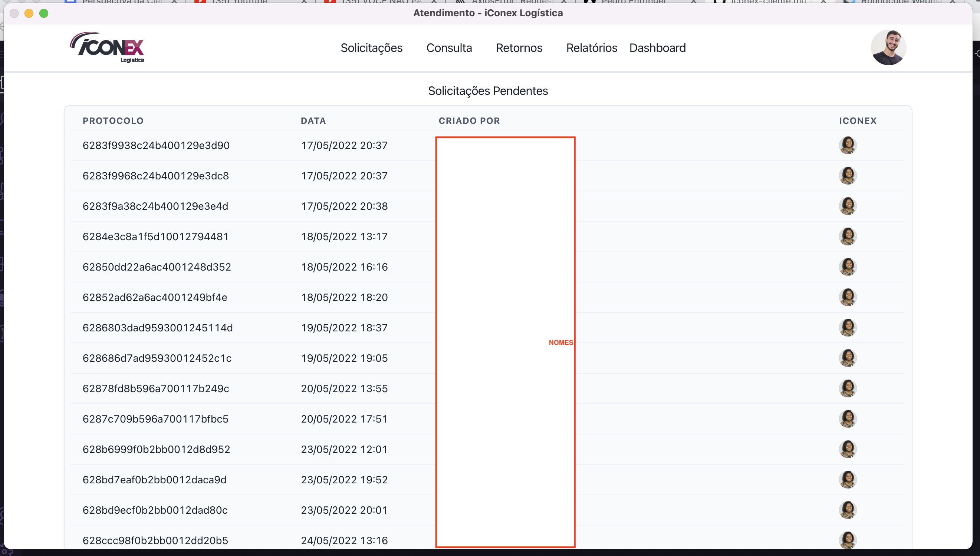
Task: Click the date 18/05/2022 16:16
Action: click(344, 267)
